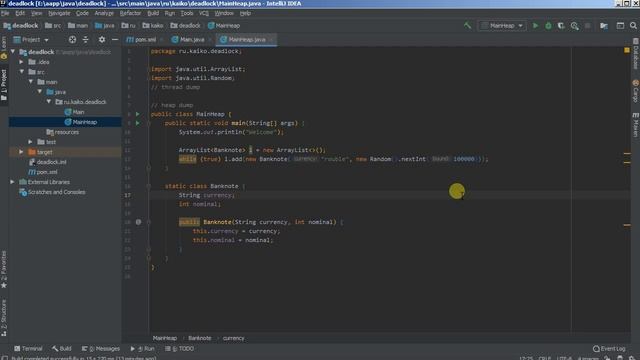The width and height of the screenshot is (640, 360).
Task: Expand the test folder
Action: coord(31,142)
